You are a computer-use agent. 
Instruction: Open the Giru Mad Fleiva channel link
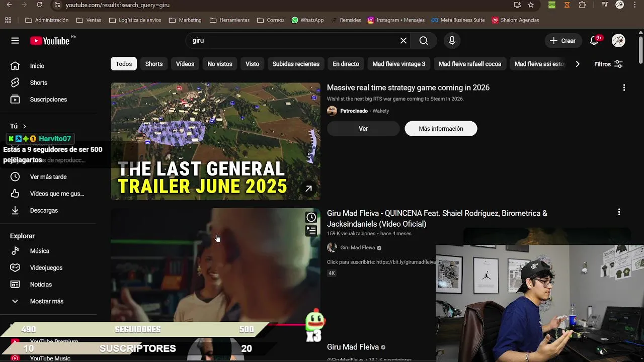(358, 247)
